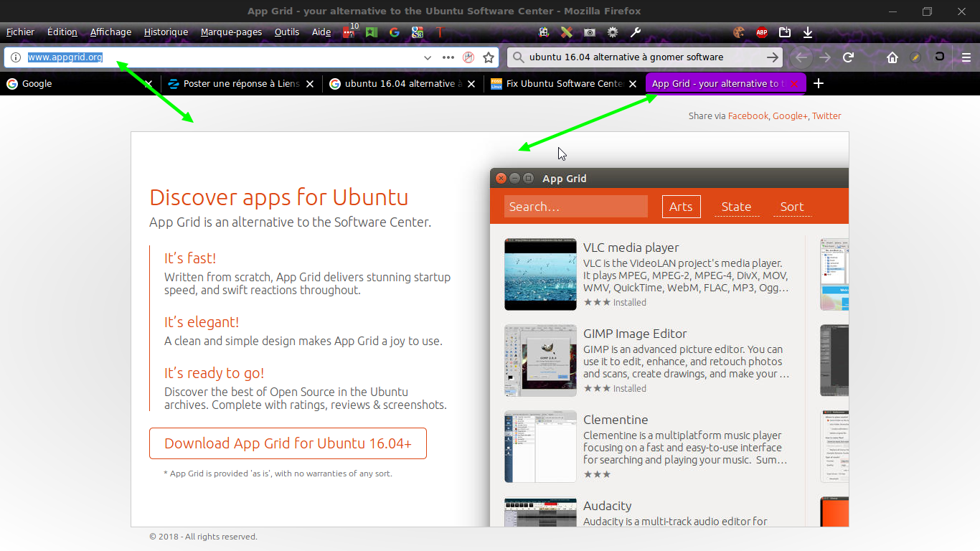
Task: Expand the URL bar history dropdown
Action: coord(428,57)
